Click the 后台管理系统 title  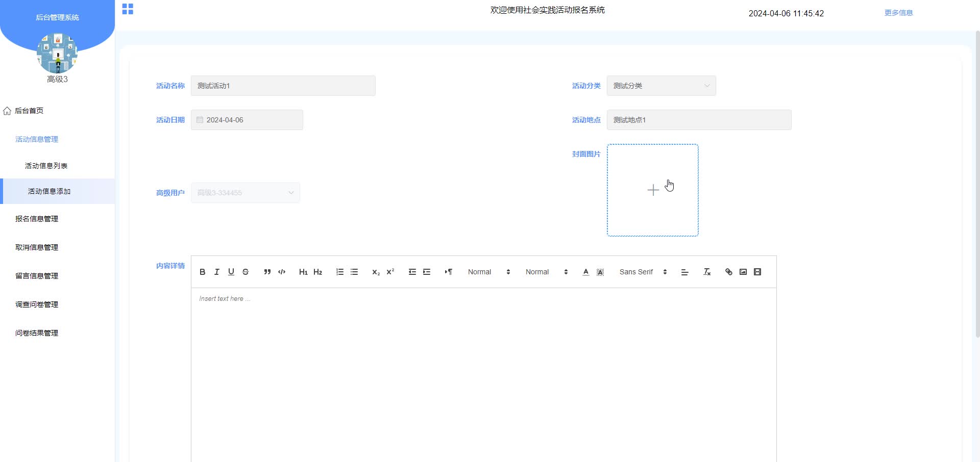pos(57,17)
